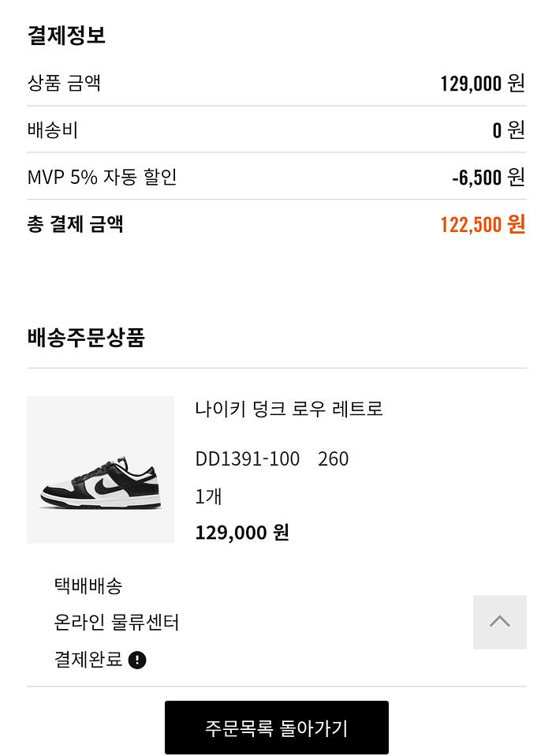The height and width of the screenshot is (756, 552).
Task: Select the -6,500 원 discount value
Action: coord(488,178)
